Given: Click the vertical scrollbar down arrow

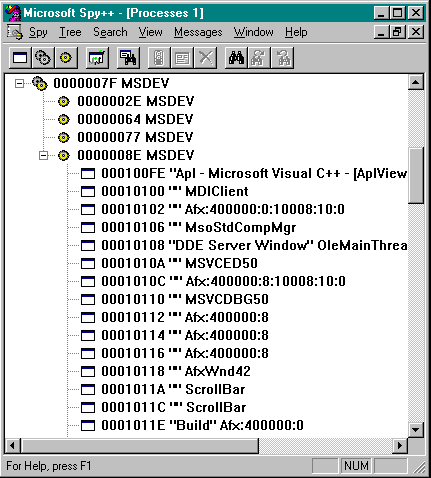Looking at the screenshot, I should click(415, 429).
